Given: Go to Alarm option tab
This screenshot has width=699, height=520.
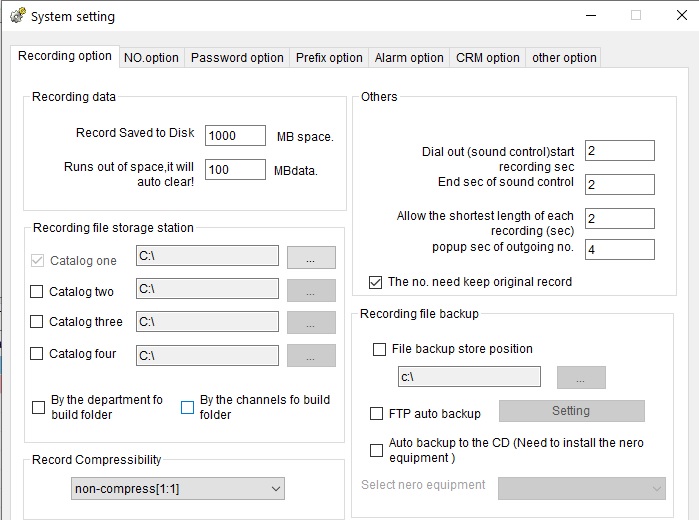Looking at the screenshot, I should 409,58.
